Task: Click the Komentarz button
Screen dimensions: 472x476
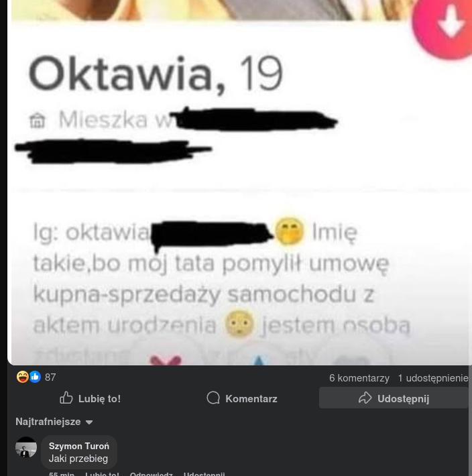Action: tap(242, 398)
